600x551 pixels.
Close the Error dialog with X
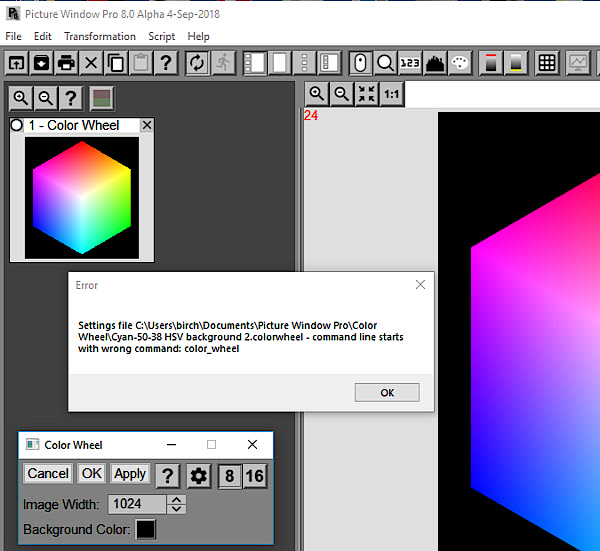click(x=420, y=284)
